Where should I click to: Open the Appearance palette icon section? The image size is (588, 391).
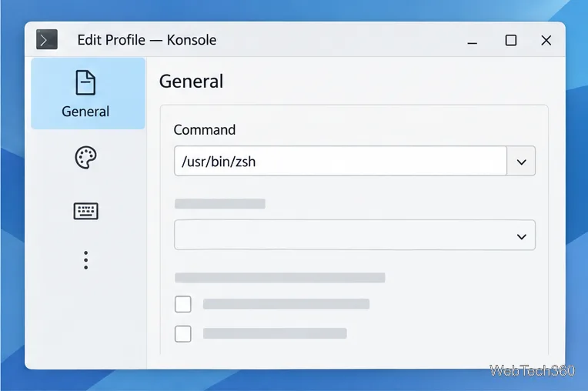86,158
